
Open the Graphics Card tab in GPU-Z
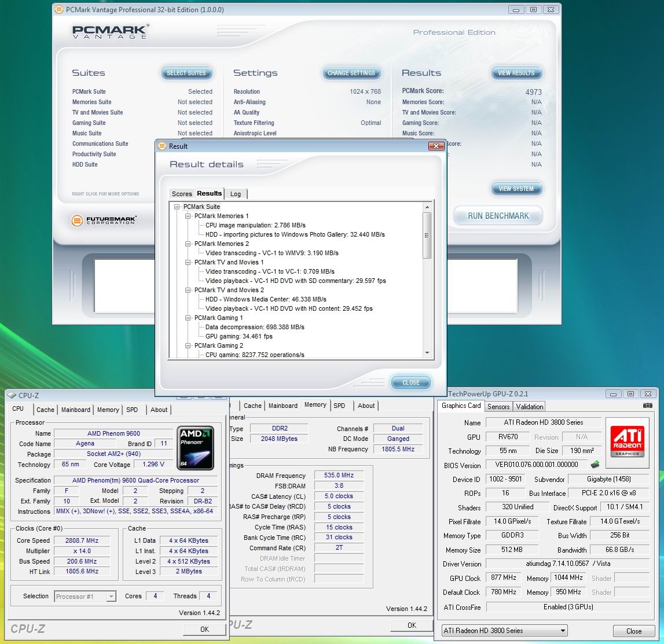point(461,406)
